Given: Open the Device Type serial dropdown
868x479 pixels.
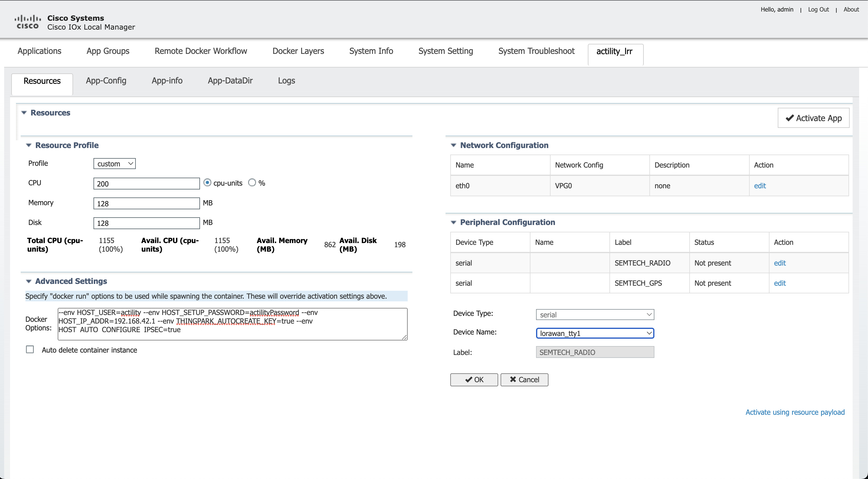Looking at the screenshot, I should click(x=595, y=314).
